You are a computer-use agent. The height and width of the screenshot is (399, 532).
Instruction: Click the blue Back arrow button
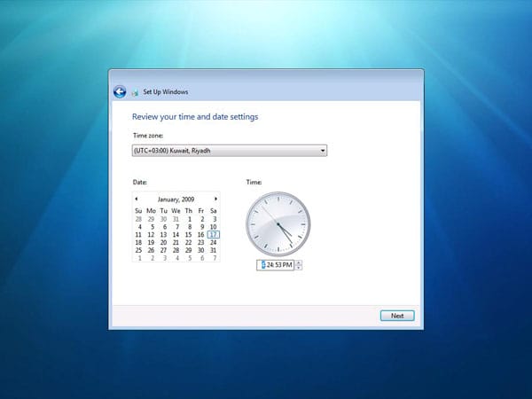pyautogui.click(x=120, y=91)
